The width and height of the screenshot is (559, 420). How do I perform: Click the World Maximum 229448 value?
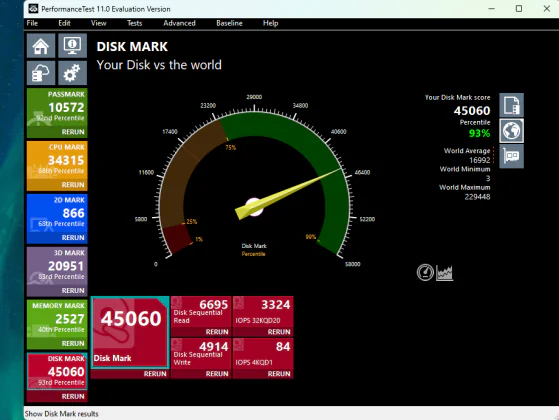click(x=477, y=197)
